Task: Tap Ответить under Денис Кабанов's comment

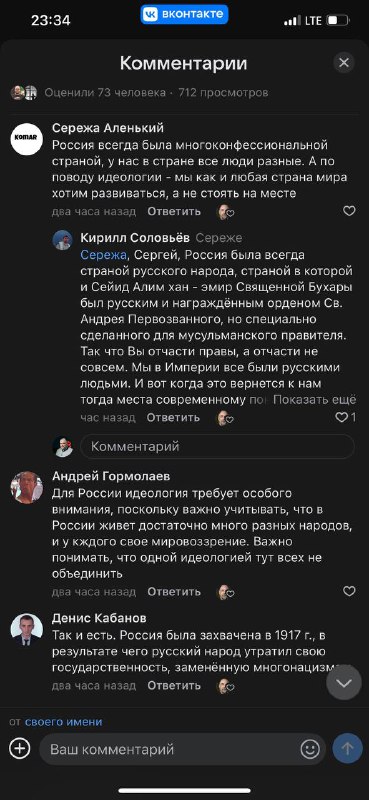Action: [x=174, y=685]
